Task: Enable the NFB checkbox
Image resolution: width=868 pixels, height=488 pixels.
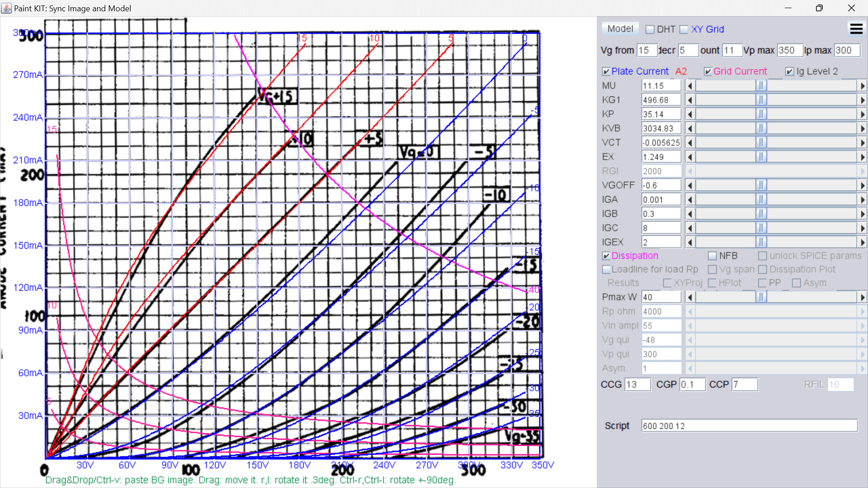Action: pyautogui.click(x=712, y=256)
